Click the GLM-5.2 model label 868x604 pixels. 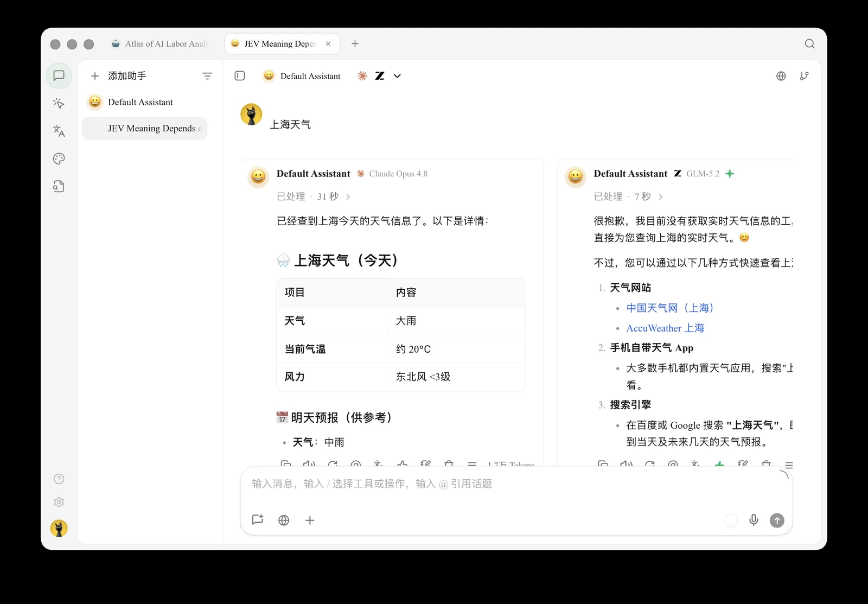[703, 174]
